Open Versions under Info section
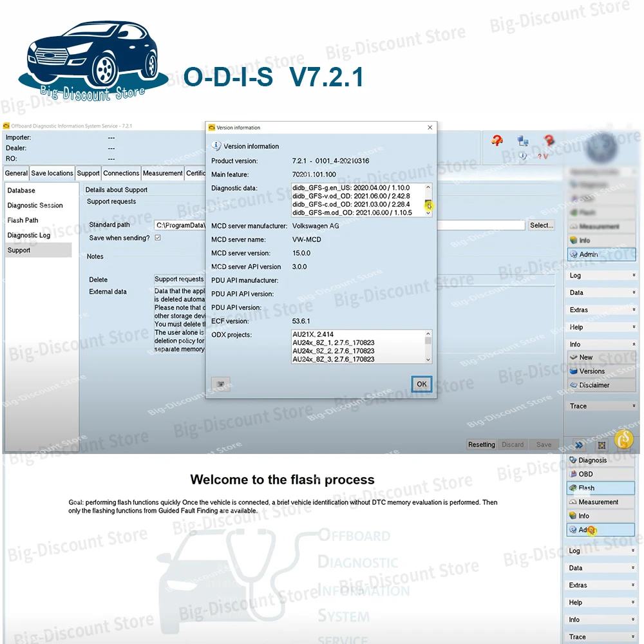The width and height of the screenshot is (644, 644). click(601, 372)
